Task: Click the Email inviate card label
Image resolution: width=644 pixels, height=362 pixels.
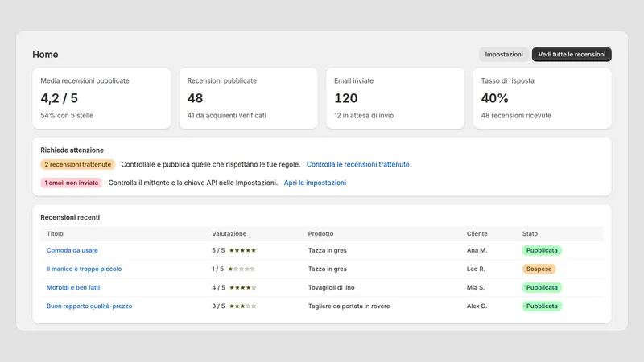Action: pos(353,81)
